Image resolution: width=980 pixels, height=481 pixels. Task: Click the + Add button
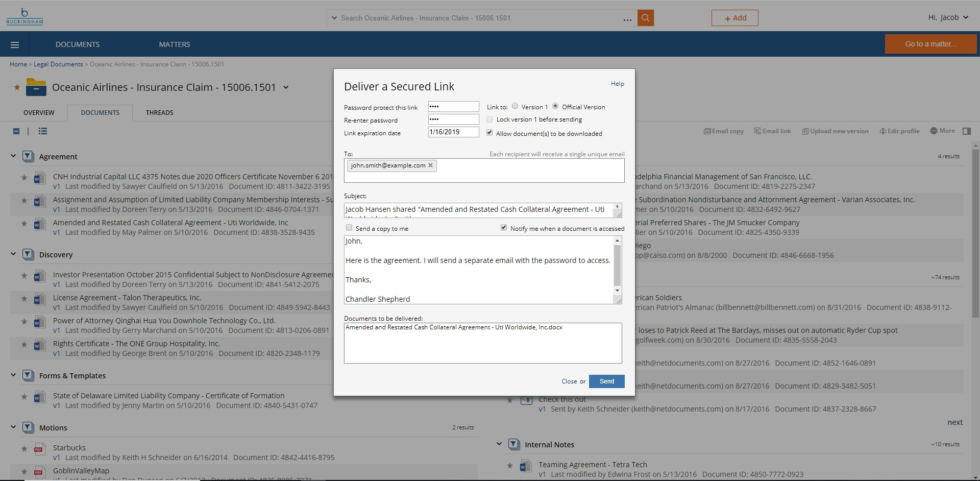(x=735, y=18)
